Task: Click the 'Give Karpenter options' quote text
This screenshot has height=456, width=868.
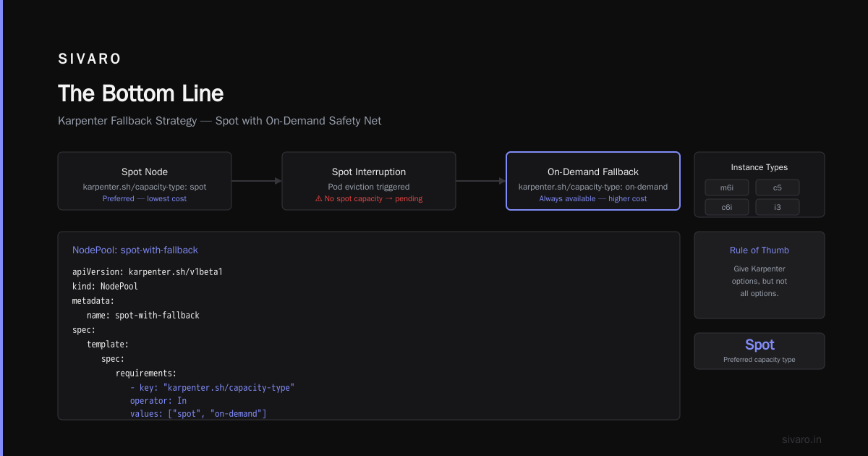Action: pos(759,281)
